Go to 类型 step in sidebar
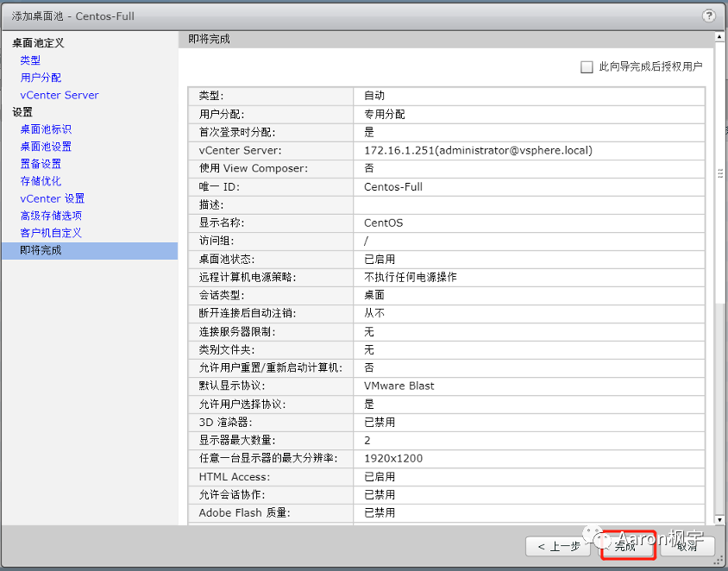728x571 pixels. coord(30,60)
